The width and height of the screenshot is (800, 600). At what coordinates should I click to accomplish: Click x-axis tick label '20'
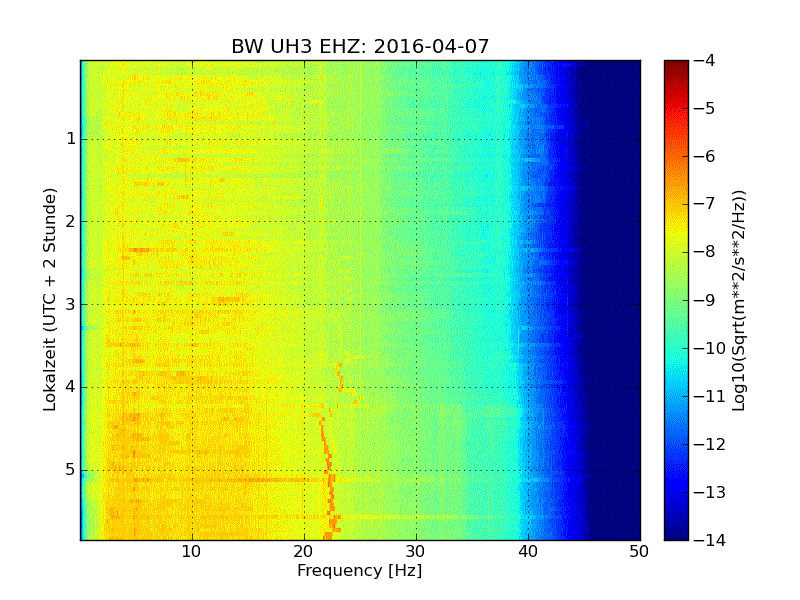[304, 552]
